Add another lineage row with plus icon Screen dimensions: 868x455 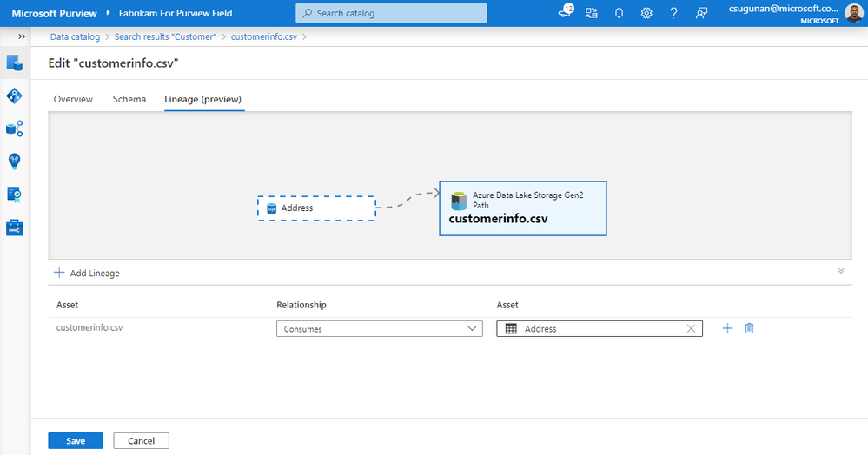pyautogui.click(x=727, y=328)
